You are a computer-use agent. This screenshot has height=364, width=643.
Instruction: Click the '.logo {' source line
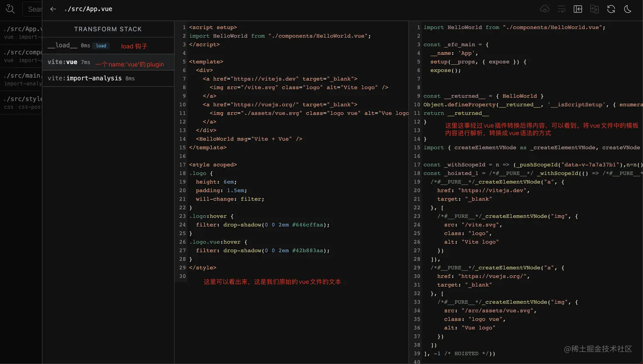coord(201,173)
